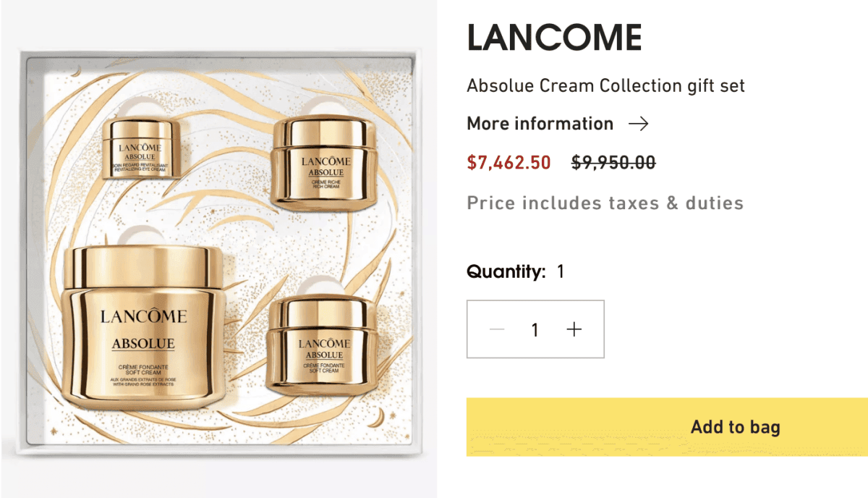This screenshot has width=868, height=498.
Task: Click the Absolue Cream Collection gift set title
Action: click(x=606, y=85)
